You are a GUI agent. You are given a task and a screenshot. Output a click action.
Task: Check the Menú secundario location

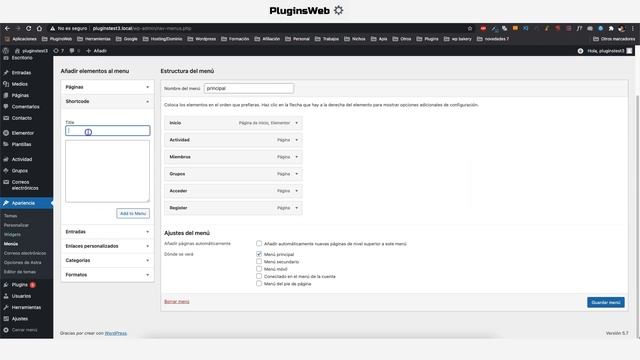259,262
